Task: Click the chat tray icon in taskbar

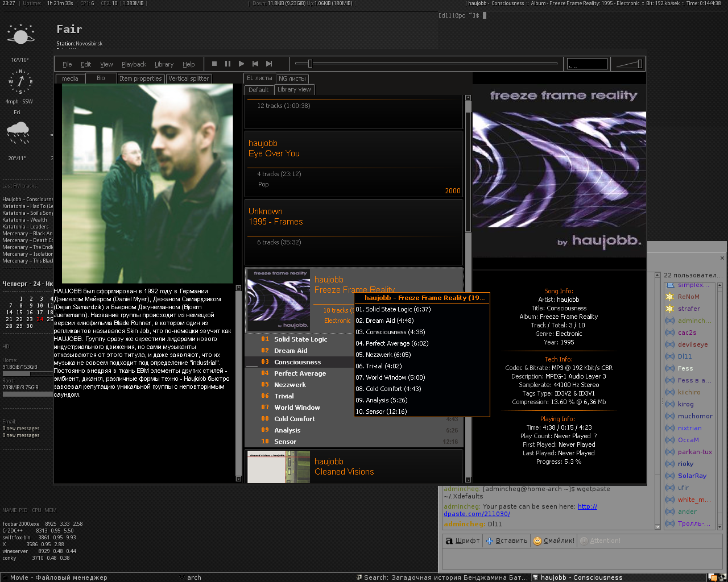Action: tap(713, 577)
